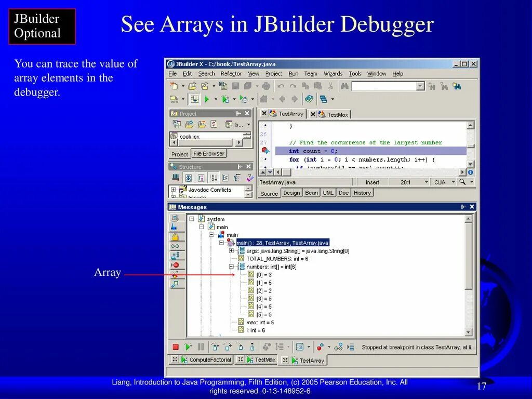Viewport: 532px width, 399px height.
Task: Open the Run project dropdown arrow
Action: [x=215, y=99]
